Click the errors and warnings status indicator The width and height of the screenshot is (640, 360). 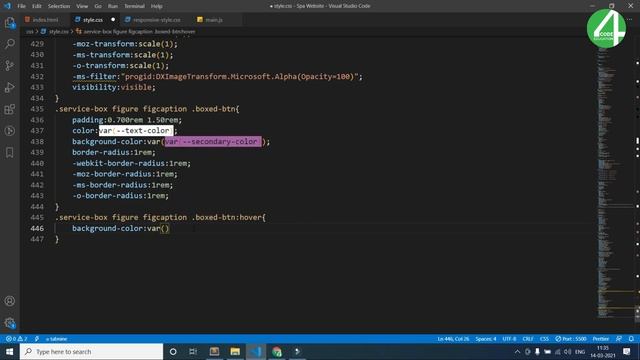(x=16, y=339)
